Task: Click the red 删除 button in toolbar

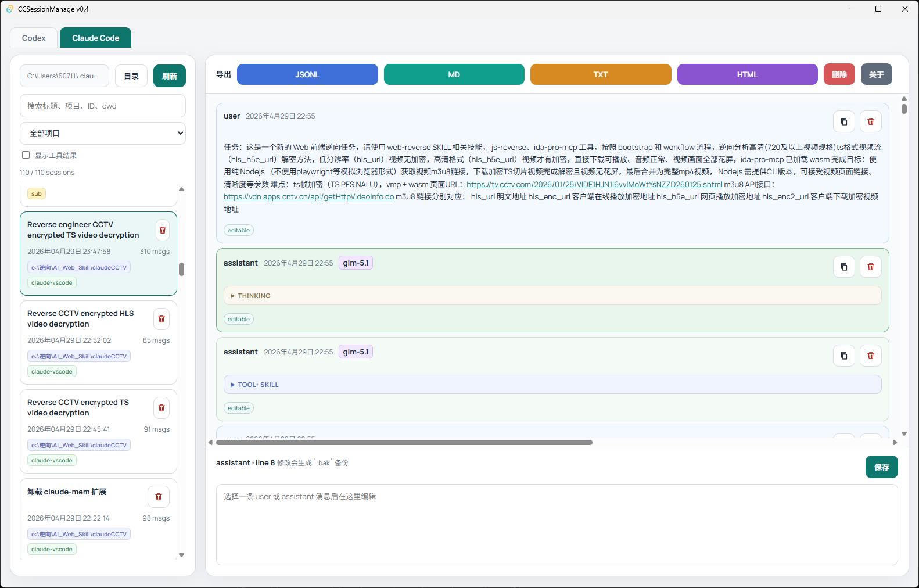Action: coord(839,74)
